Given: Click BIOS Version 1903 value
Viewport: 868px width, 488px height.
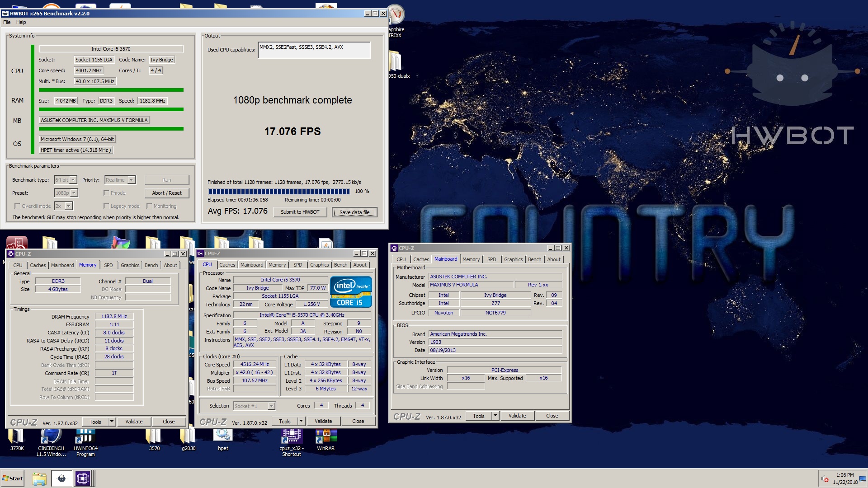Looking at the screenshot, I should pos(495,342).
